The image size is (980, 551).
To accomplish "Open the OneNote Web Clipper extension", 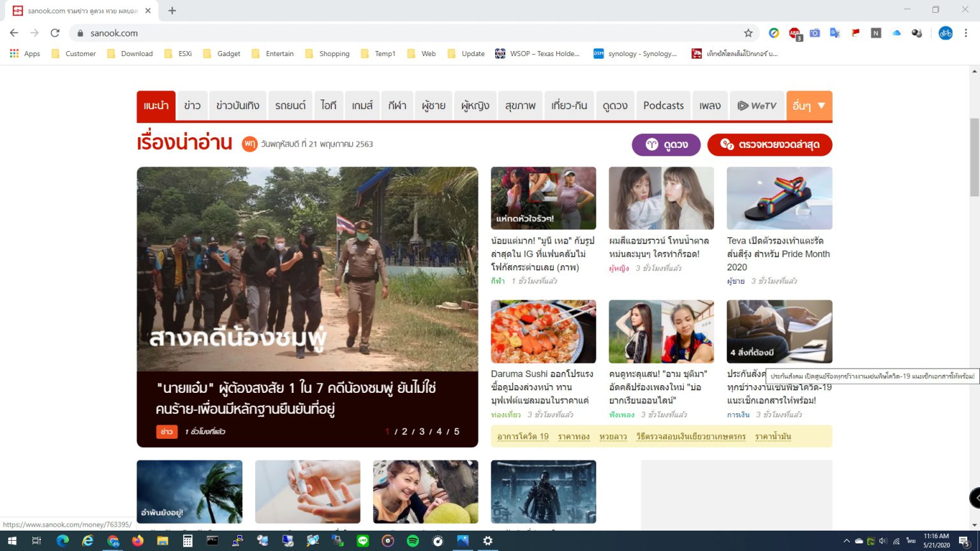I will point(875,33).
